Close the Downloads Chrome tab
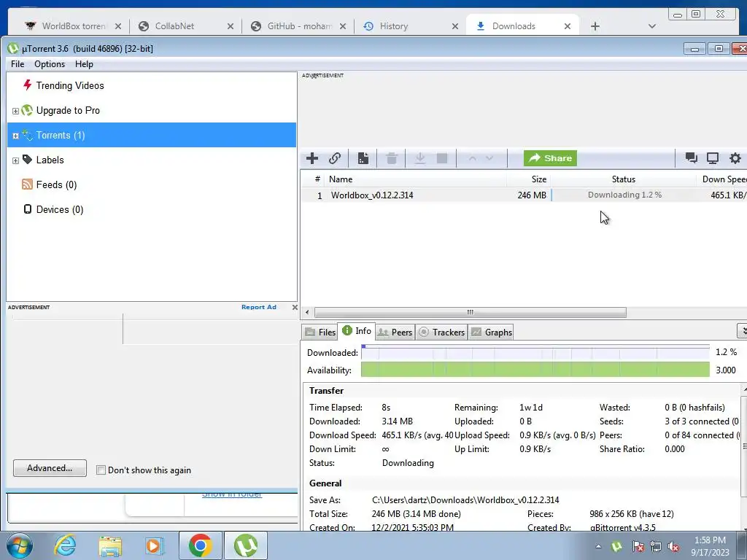 568,26
